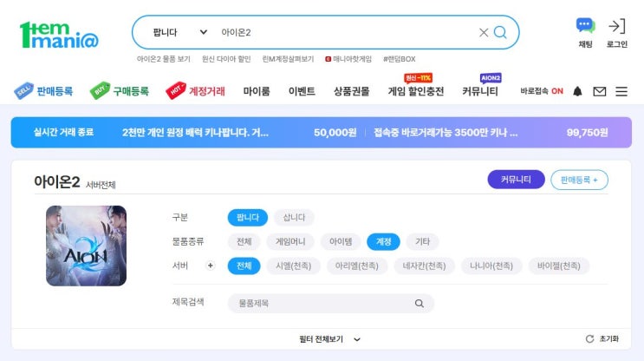644x361 pixels.
Task: Select 바이젤(천족) server
Action: (558, 266)
